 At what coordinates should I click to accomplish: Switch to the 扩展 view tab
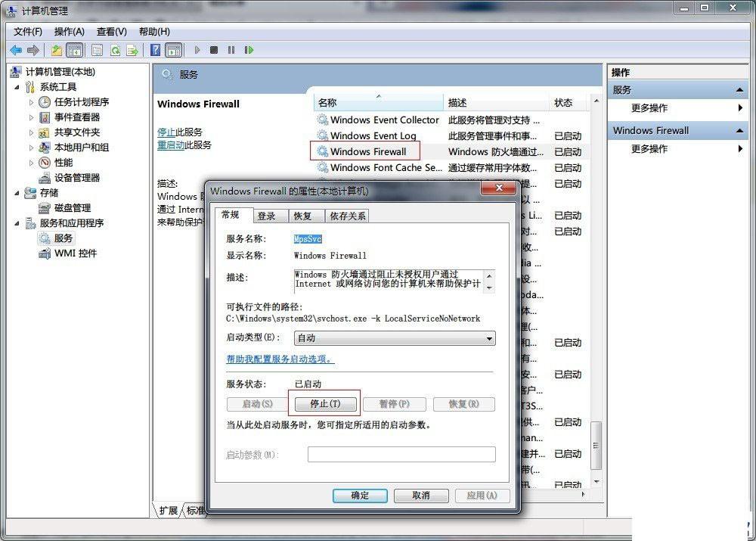(169, 511)
